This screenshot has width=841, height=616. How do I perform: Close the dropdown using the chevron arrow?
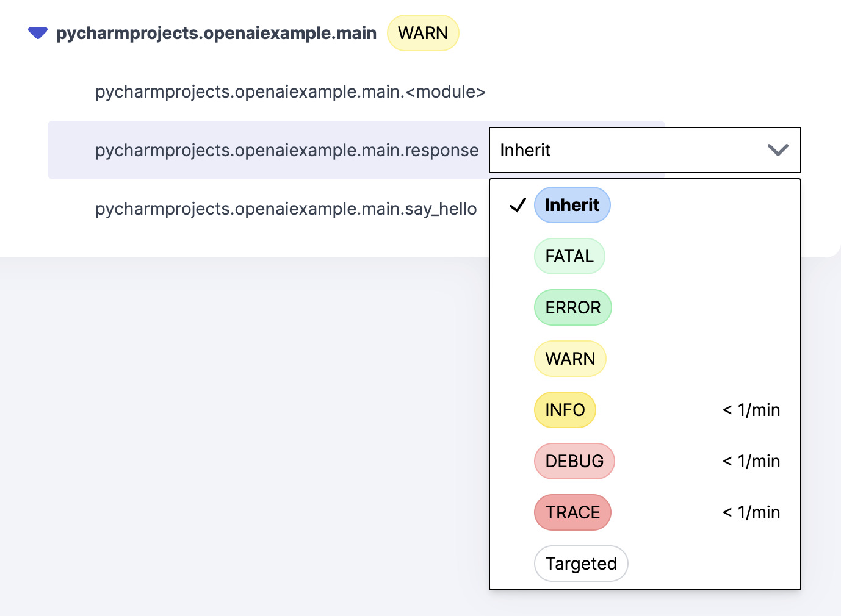(778, 150)
